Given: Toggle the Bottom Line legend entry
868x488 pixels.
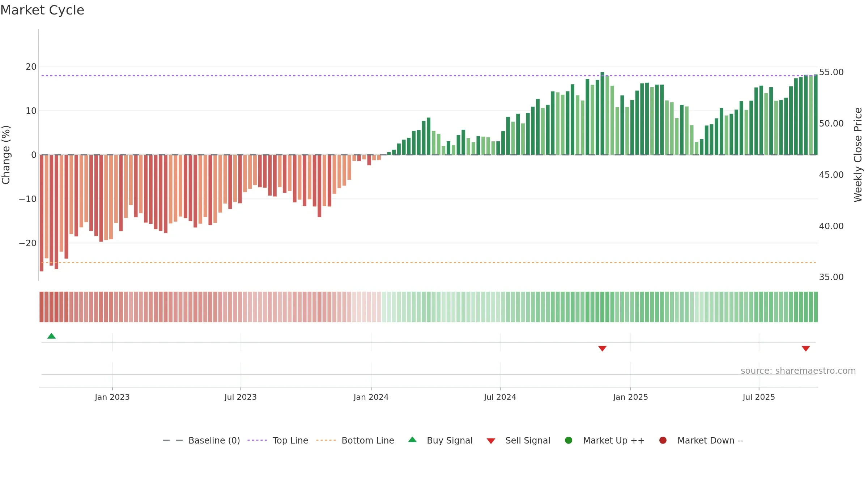Looking at the screenshot, I should [x=355, y=440].
